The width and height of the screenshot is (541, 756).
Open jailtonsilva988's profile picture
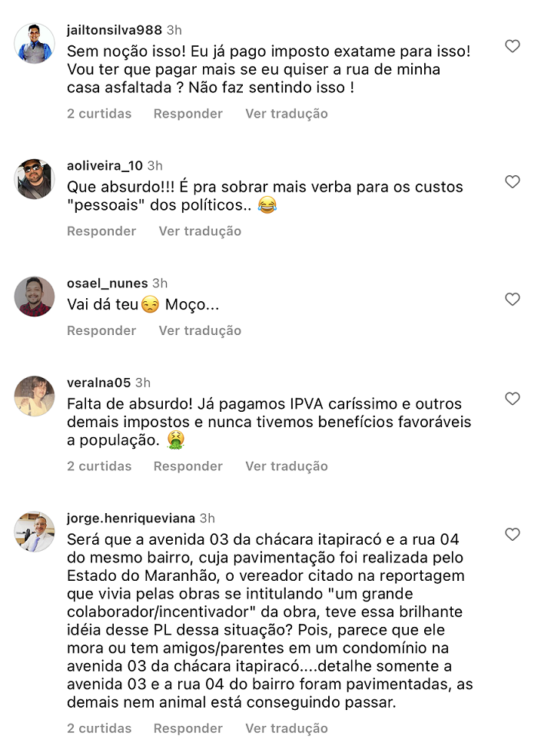click(x=35, y=44)
